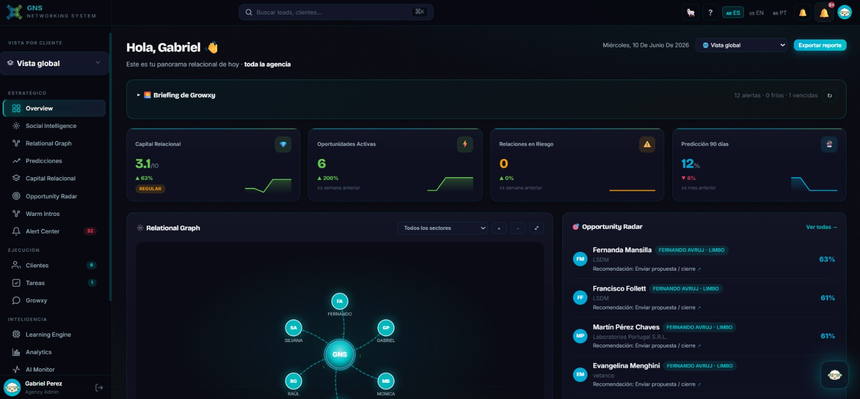Image resolution: width=860 pixels, height=399 pixels.
Task: Select the MB Monica node in graph
Action: tap(386, 381)
